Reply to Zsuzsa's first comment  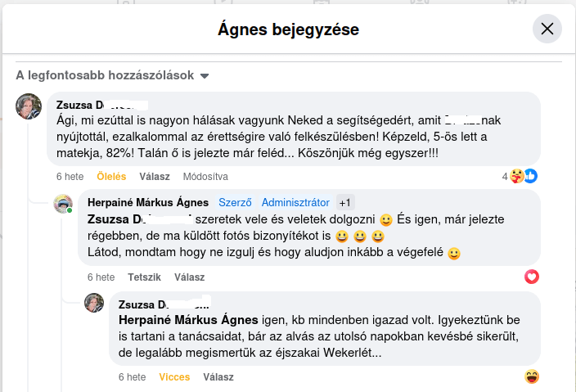pyautogui.click(x=155, y=176)
